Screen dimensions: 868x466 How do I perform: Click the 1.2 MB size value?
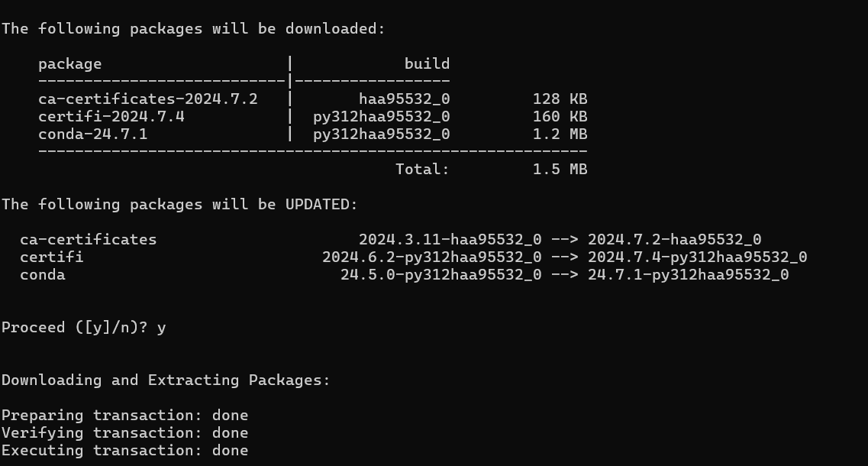(x=560, y=134)
